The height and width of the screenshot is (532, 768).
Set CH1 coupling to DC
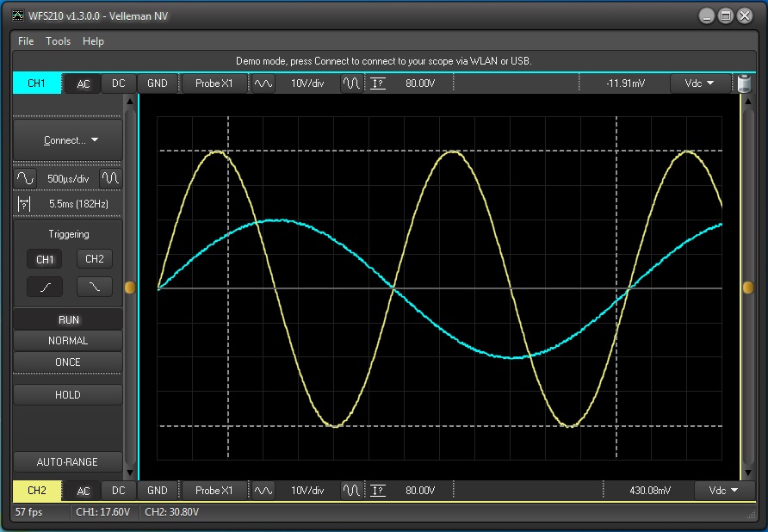[119, 84]
